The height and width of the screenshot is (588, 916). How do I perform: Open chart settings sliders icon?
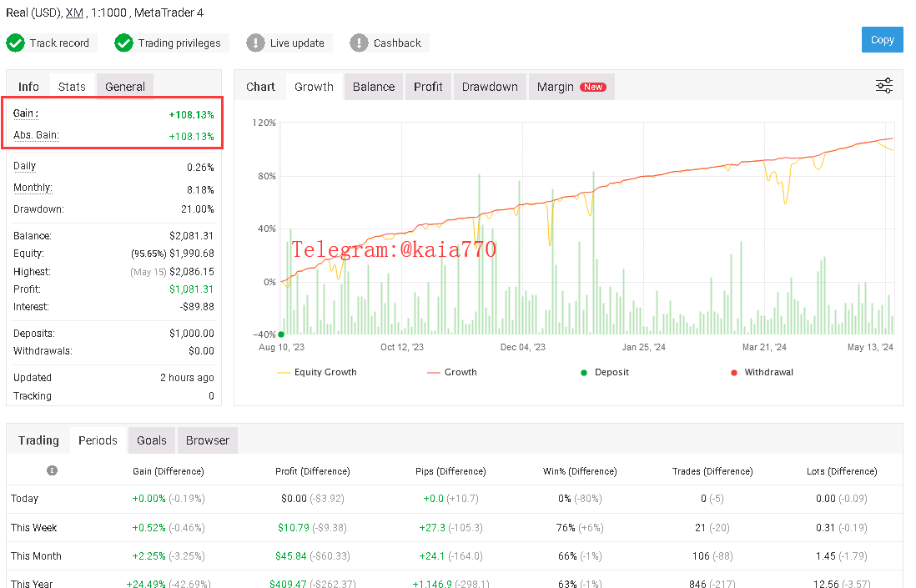click(x=883, y=86)
